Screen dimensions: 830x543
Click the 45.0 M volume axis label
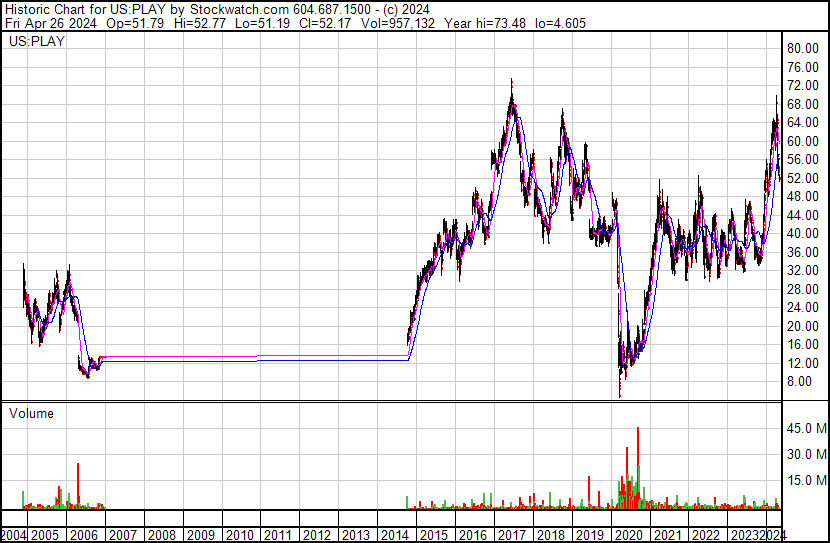tap(806, 428)
